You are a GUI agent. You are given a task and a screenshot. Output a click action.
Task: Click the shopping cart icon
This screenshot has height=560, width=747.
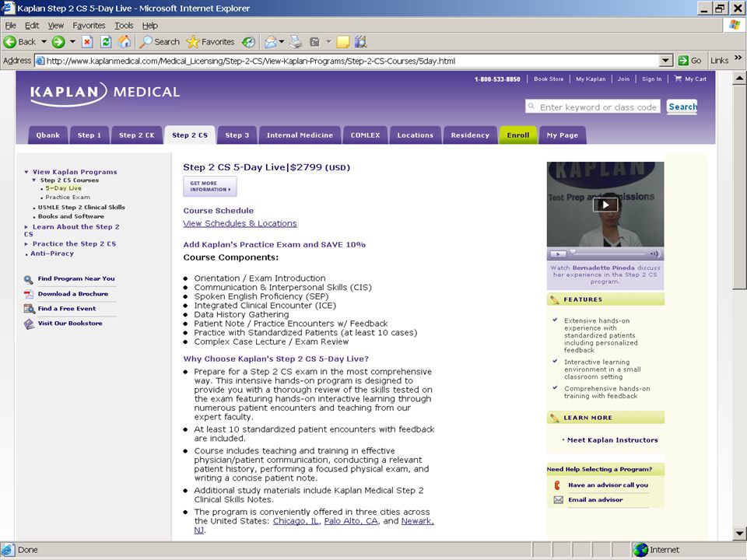[x=678, y=79]
